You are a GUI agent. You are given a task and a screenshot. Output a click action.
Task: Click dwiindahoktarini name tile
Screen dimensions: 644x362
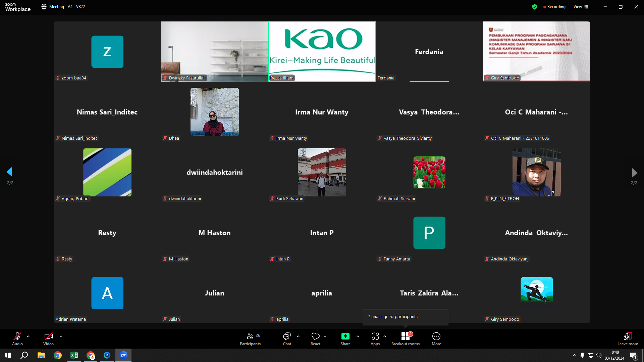(215, 172)
